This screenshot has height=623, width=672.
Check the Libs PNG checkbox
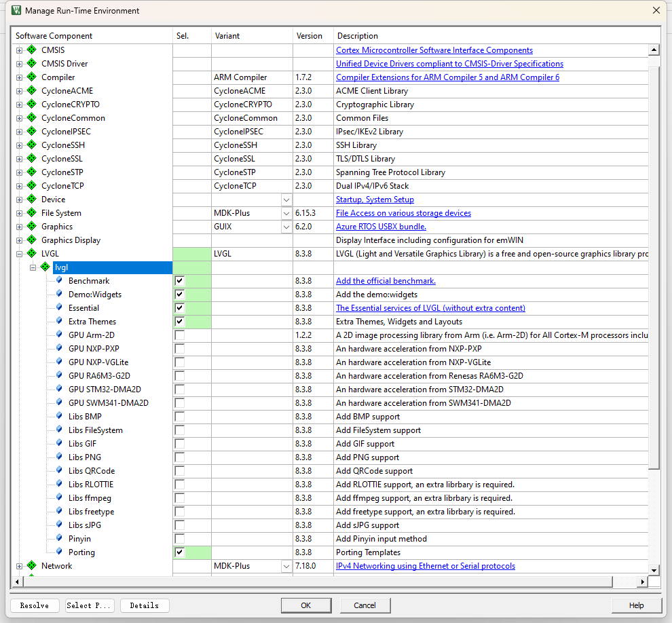click(180, 457)
